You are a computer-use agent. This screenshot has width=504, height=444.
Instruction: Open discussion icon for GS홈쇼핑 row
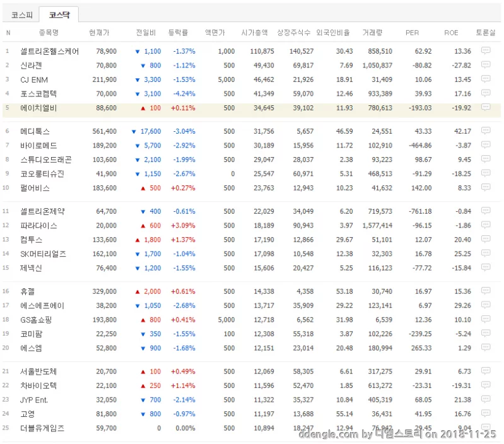pyautogui.click(x=486, y=318)
